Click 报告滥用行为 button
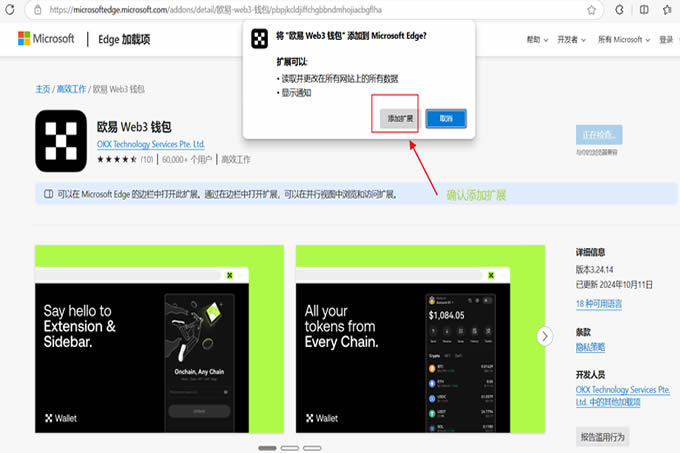Image resolution: width=680 pixels, height=453 pixels. point(602,437)
